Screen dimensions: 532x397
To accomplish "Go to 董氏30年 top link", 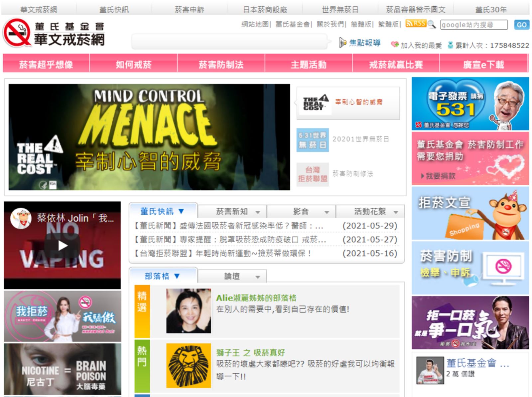I will click(x=491, y=9).
